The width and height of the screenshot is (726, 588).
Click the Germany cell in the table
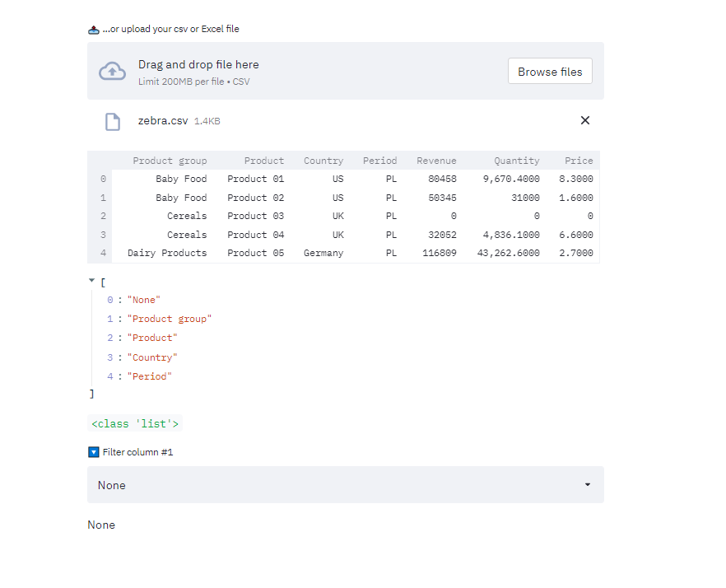323,253
